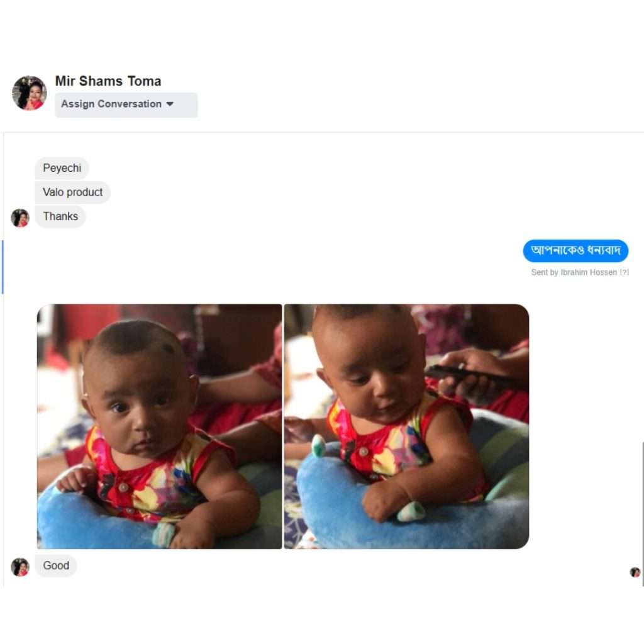Screen dimensions: 644x644
Task: Open the right baby photo attachment
Action: pos(406,426)
